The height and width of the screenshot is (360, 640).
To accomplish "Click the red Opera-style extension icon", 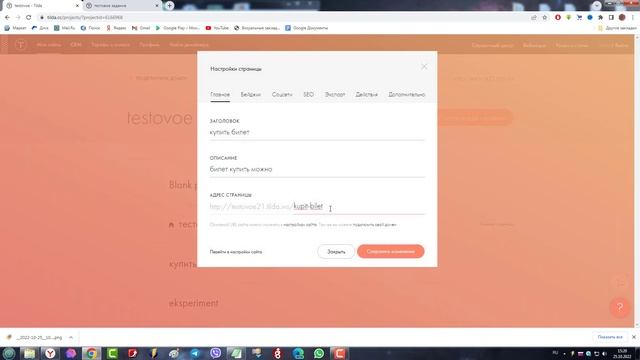I will point(558,18).
